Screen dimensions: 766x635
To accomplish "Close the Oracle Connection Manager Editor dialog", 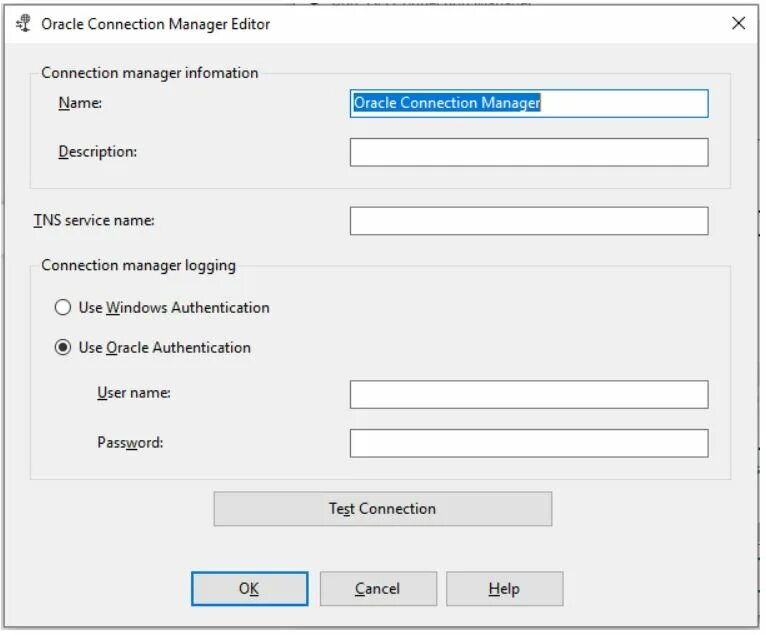I will click(x=738, y=23).
